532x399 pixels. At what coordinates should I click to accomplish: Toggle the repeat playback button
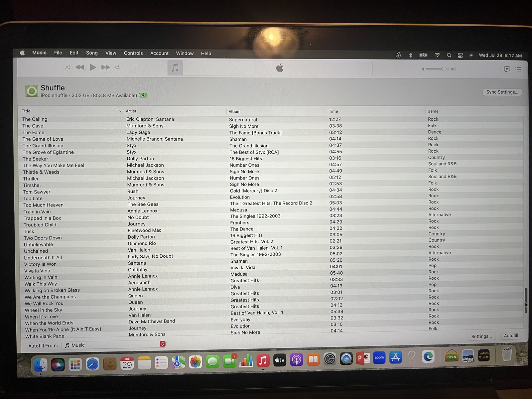click(x=118, y=67)
